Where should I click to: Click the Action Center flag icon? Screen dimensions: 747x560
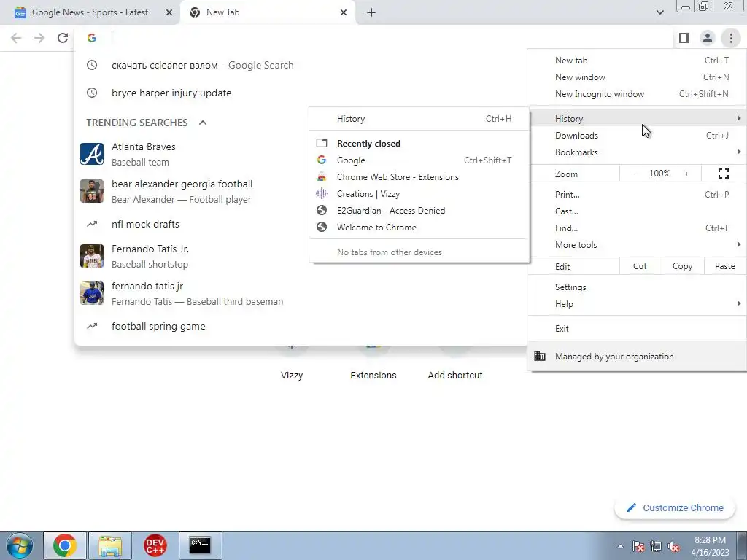point(638,546)
